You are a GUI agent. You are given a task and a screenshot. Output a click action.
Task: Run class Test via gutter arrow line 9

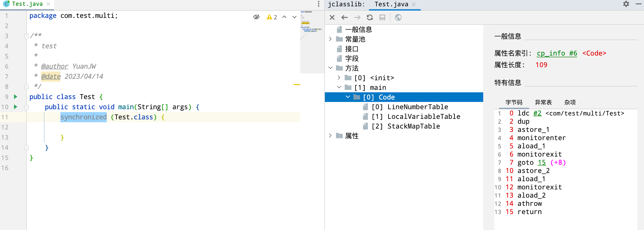tap(15, 97)
